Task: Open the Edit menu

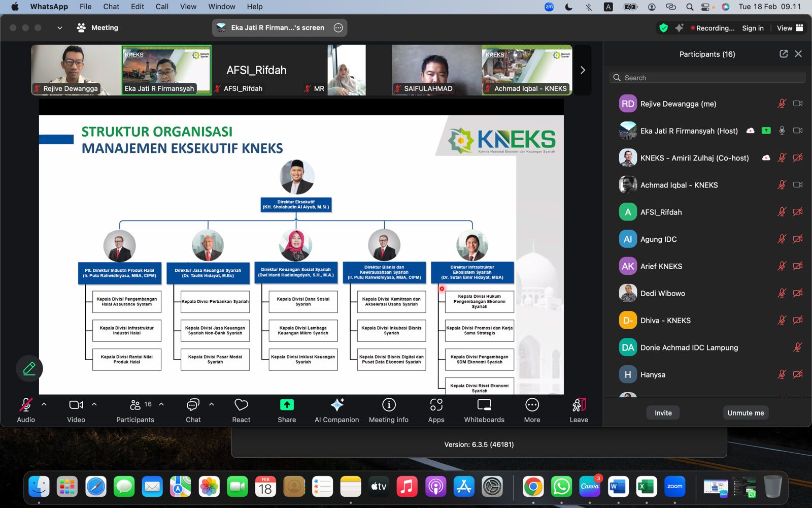Action: [x=138, y=7]
